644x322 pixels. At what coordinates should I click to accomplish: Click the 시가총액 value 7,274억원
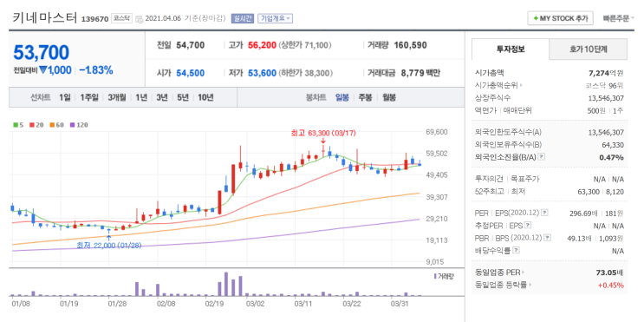pos(606,73)
